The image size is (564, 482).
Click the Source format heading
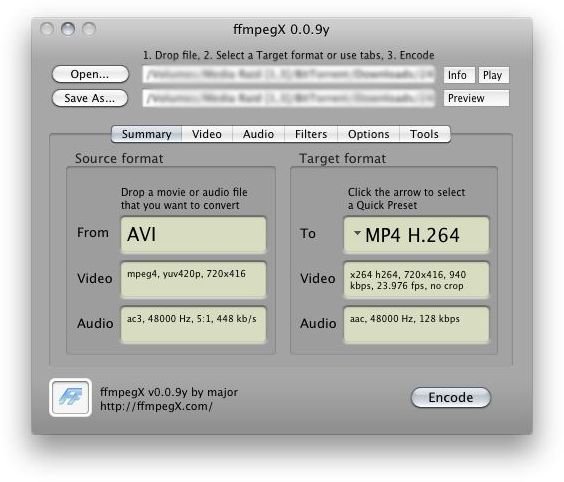click(119, 158)
